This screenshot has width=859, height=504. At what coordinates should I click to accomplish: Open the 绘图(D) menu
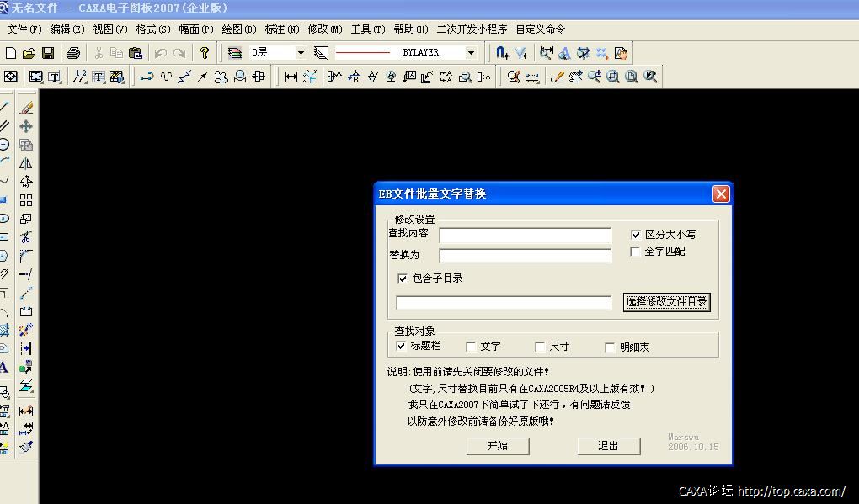pyautogui.click(x=239, y=29)
